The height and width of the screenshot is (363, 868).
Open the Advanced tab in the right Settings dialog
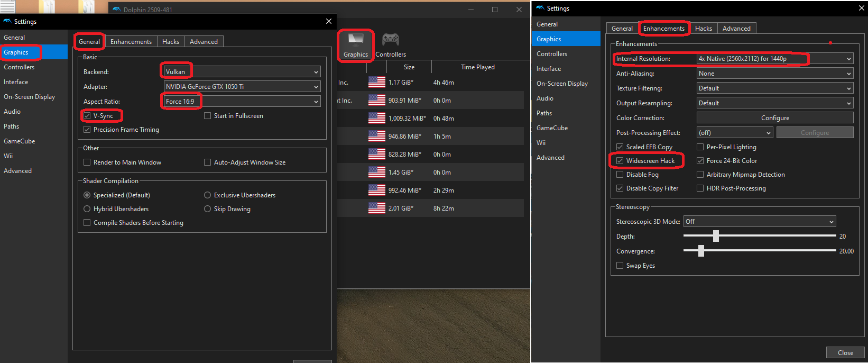tap(736, 29)
